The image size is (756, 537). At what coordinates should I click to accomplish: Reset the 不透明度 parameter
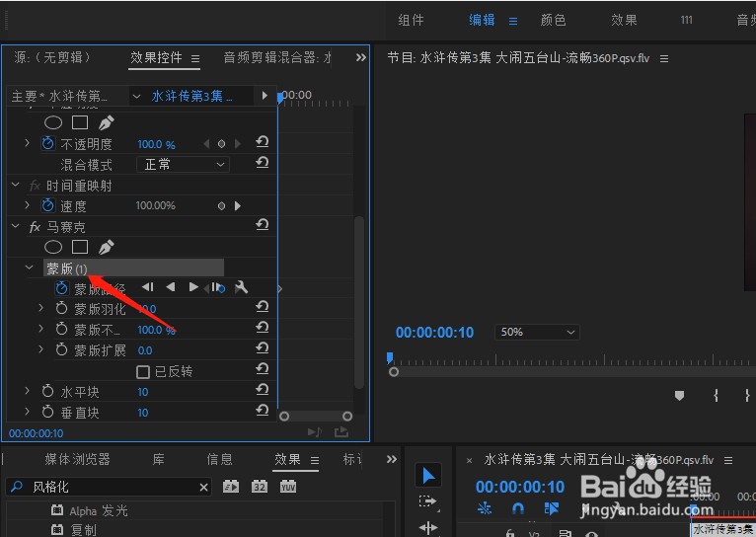click(x=262, y=142)
